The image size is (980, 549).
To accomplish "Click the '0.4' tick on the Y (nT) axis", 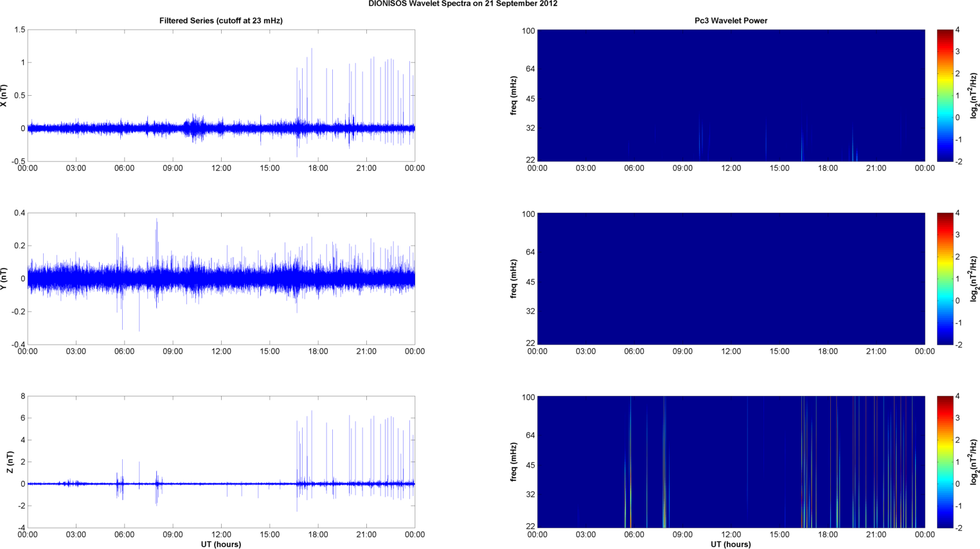I will point(19,213).
